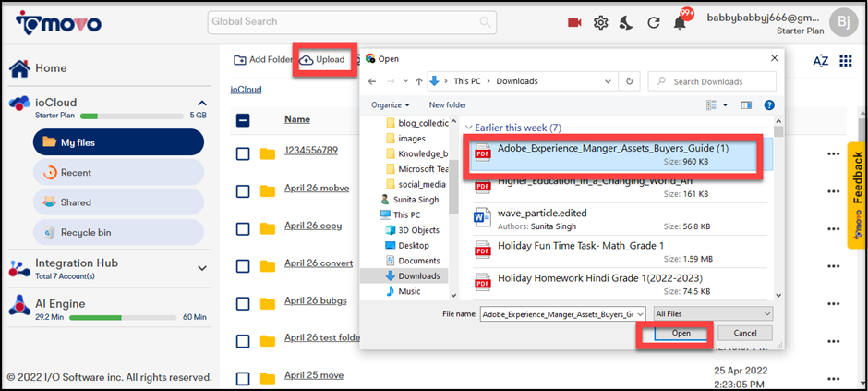Click the Add Folder button

click(262, 60)
